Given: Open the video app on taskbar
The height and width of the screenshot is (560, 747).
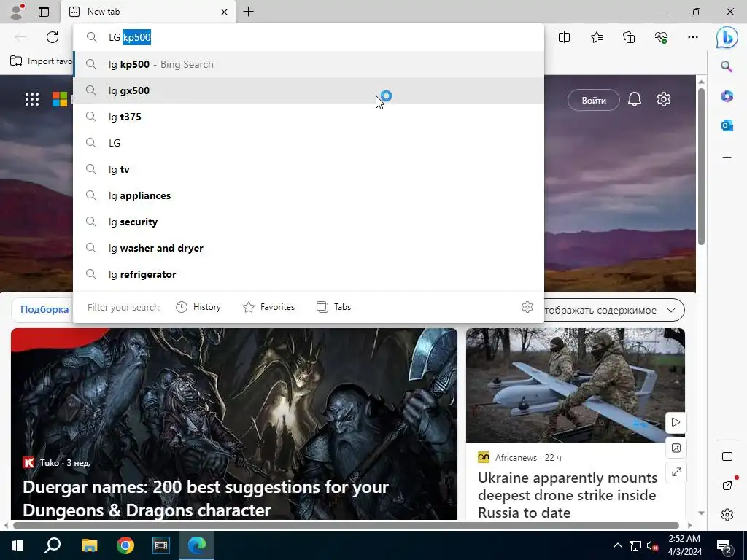Looking at the screenshot, I should (161, 545).
